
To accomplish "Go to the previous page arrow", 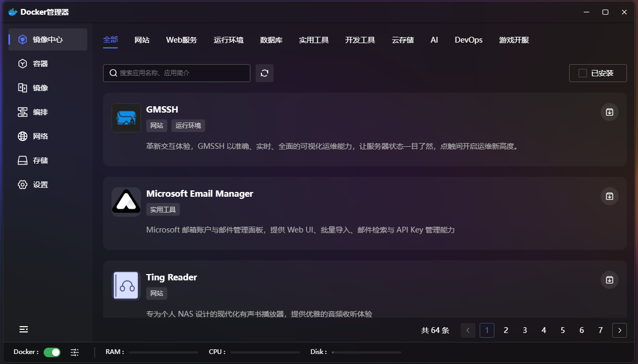I will [468, 330].
